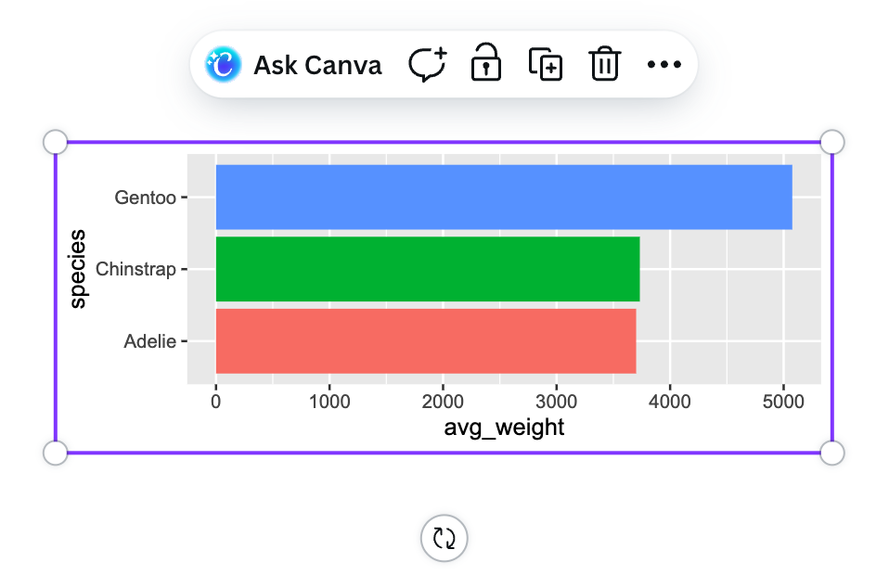This screenshot has height=588, width=889.
Task: Click the Ask Canva sparkle logo icon
Action: pyautogui.click(x=224, y=65)
